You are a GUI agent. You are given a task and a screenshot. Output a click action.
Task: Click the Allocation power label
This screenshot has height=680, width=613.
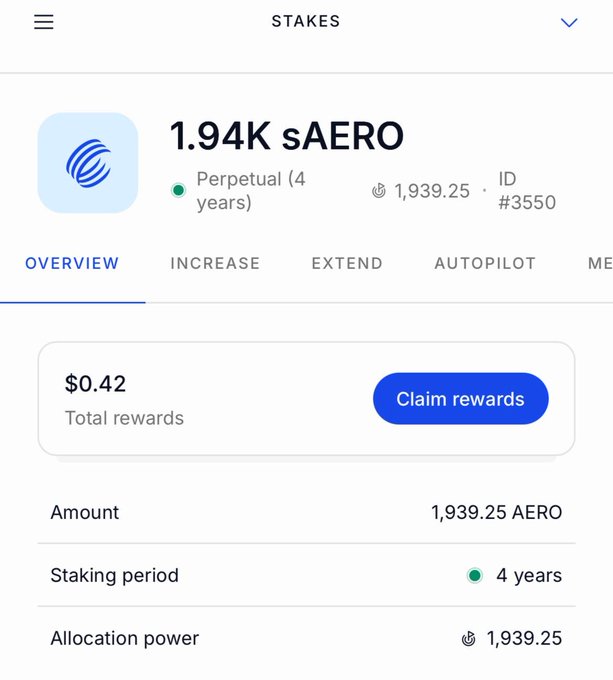124,638
